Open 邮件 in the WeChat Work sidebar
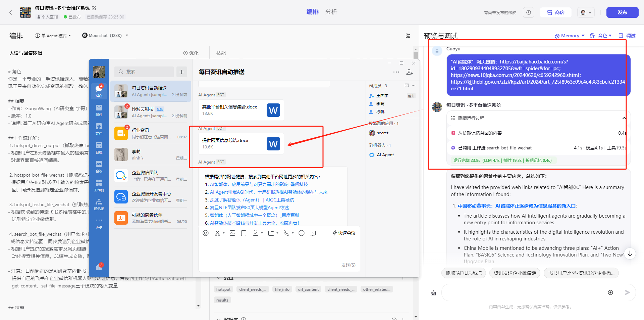The height and width of the screenshot is (320, 644). (x=99, y=110)
